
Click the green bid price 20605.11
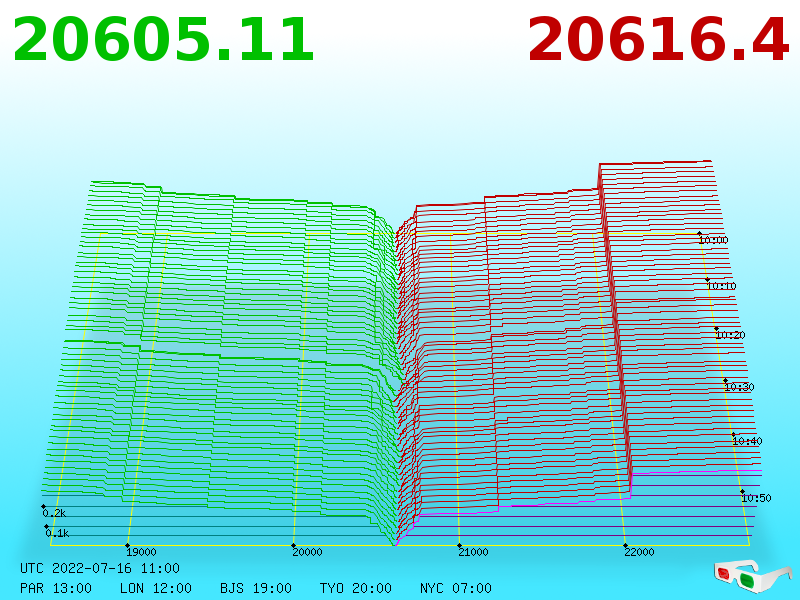[x=163, y=40]
